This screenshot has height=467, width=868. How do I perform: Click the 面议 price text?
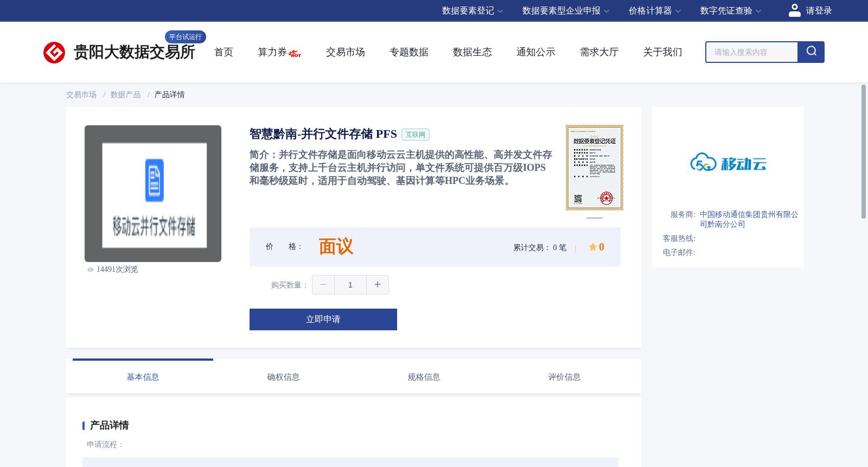pos(336,247)
